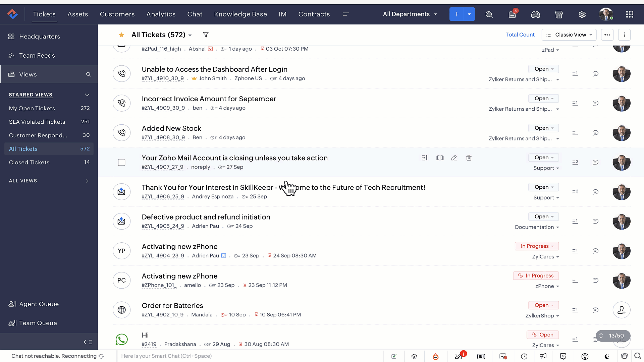The image size is (644, 362).
Task: Open the Classic View dropdown
Action: [569, 35]
